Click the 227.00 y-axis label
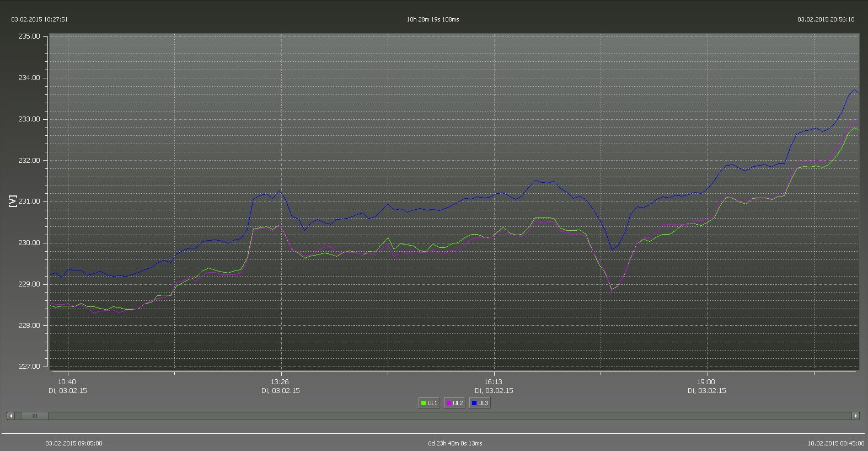The image size is (868, 451). (29, 367)
